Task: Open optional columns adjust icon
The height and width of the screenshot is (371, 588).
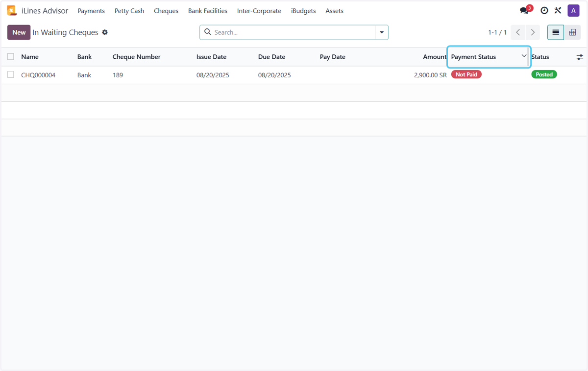Action: pos(580,57)
